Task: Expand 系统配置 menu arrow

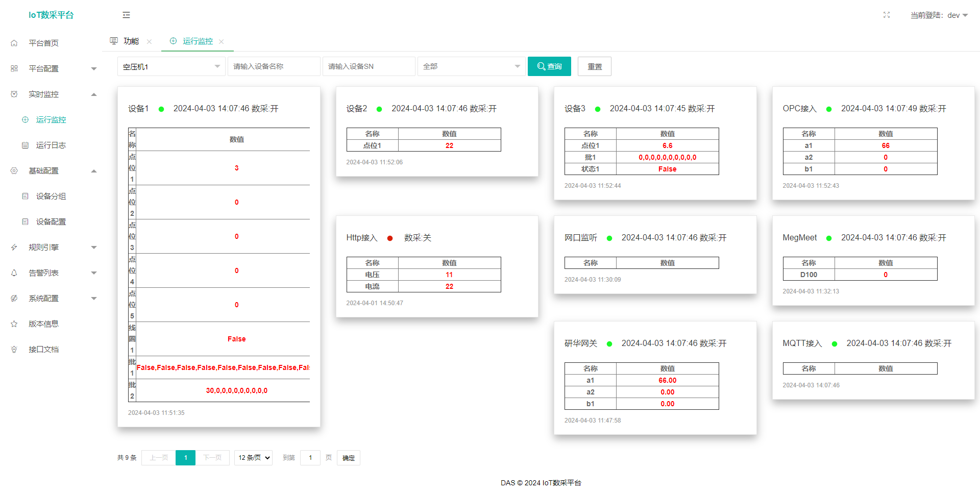Action: pos(94,299)
